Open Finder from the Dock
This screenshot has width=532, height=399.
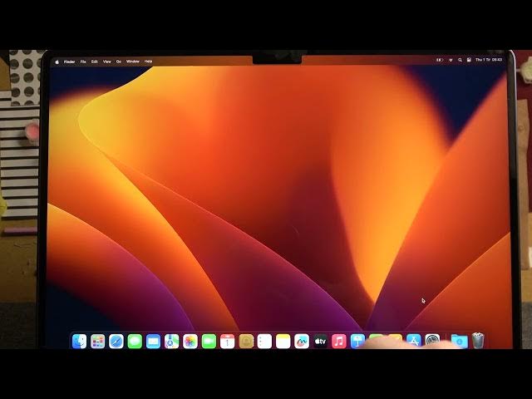pyautogui.click(x=80, y=341)
